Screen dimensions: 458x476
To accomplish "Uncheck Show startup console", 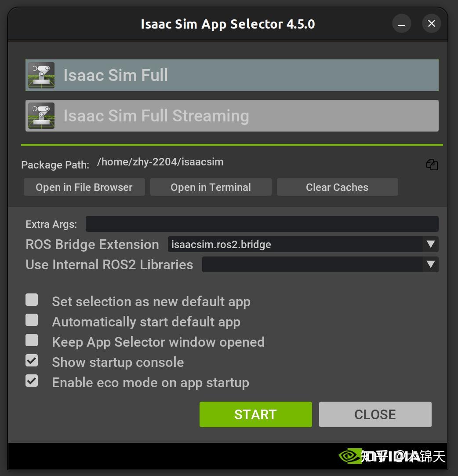I will pos(32,361).
